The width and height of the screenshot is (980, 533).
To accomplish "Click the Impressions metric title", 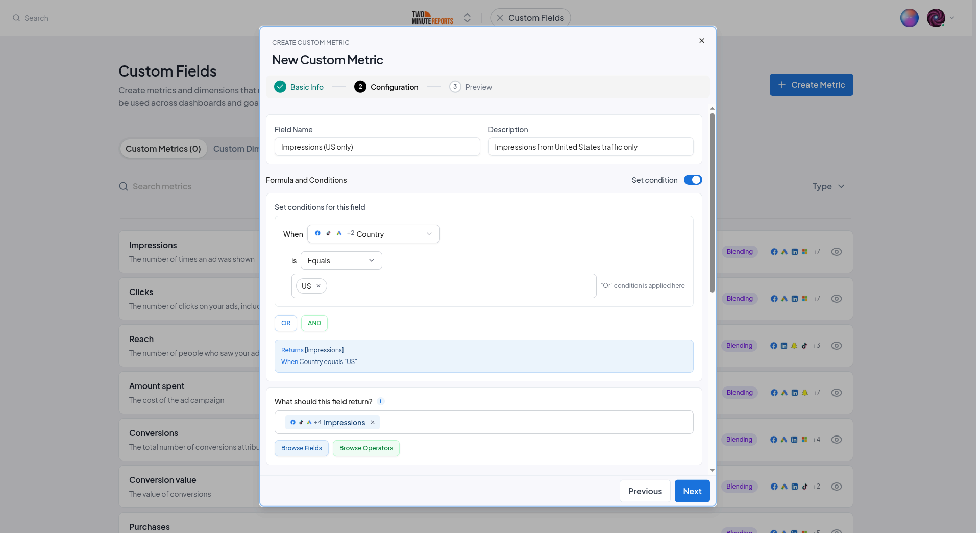I will (x=153, y=245).
